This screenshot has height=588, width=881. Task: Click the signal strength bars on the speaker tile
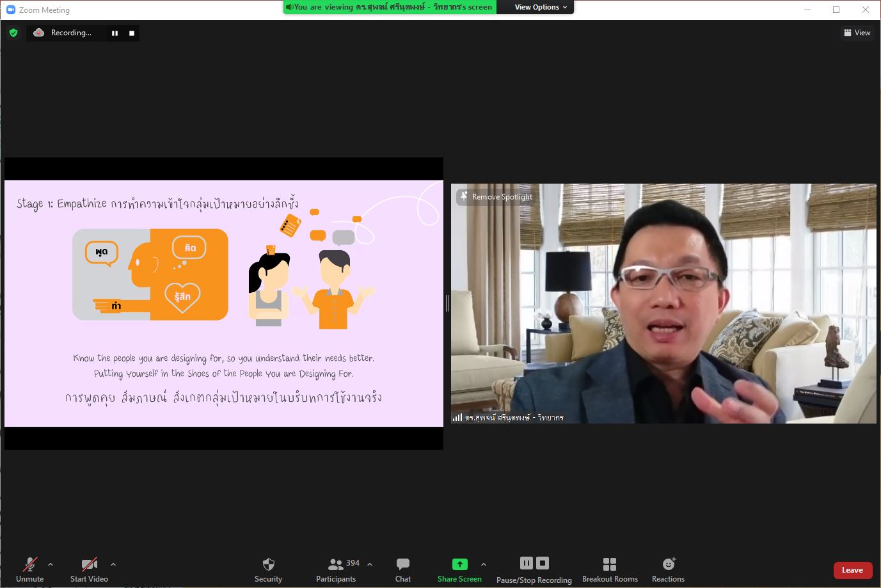click(457, 417)
